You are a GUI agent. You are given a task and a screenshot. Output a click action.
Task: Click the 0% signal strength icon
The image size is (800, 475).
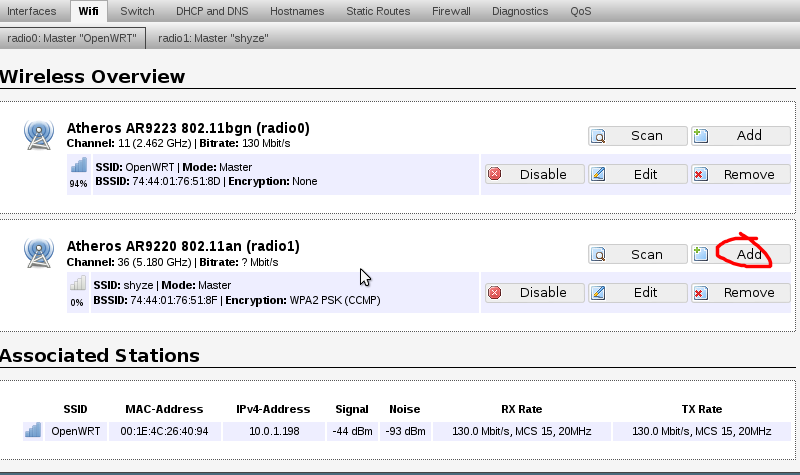pyautogui.click(x=78, y=283)
